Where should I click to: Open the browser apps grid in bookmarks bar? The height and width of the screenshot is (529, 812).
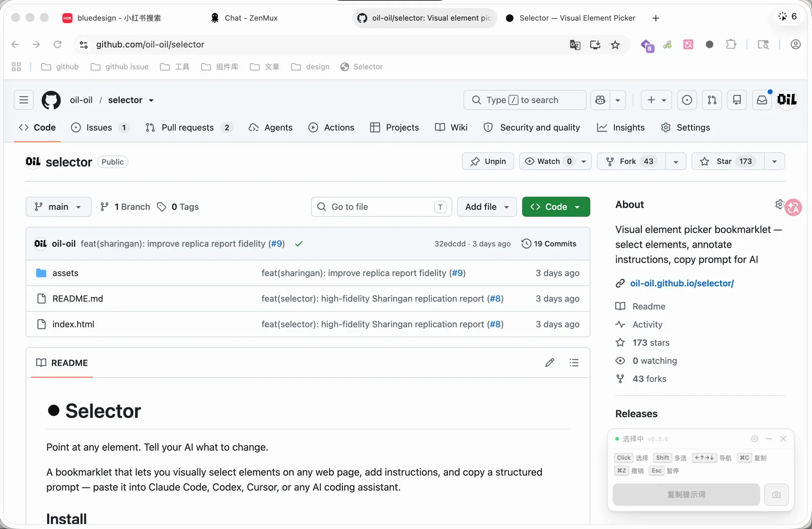(x=16, y=67)
